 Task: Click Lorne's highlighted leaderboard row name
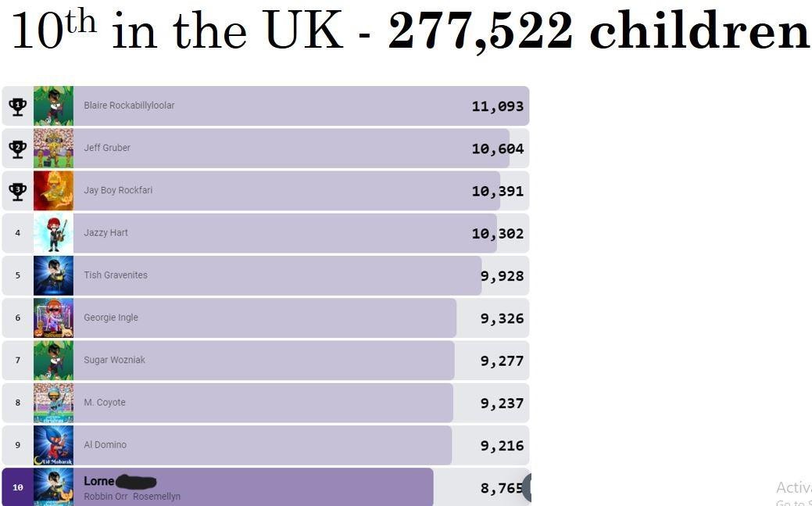tap(99, 481)
